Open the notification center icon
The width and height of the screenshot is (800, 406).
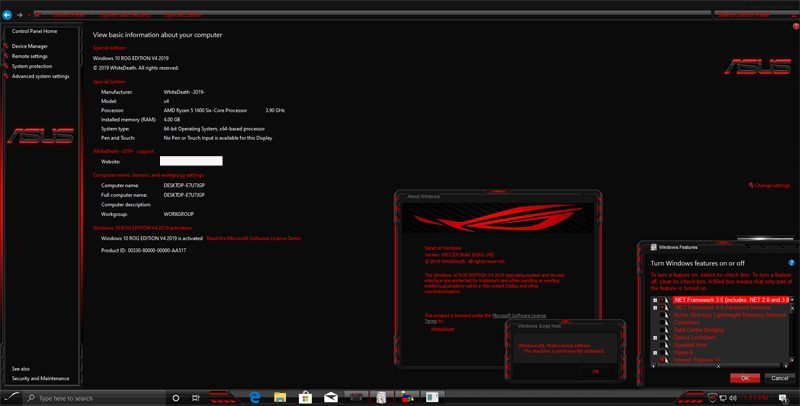point(783,398)
